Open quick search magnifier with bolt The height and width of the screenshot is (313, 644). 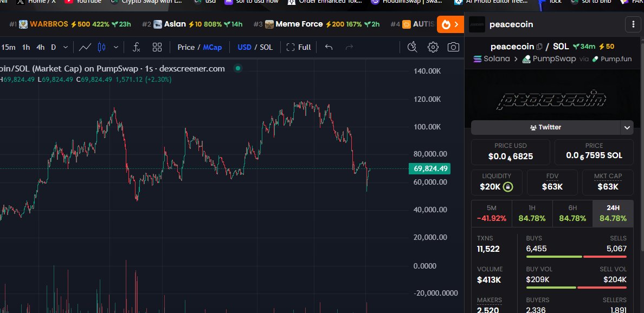pyautogui.click(x=412, y=47)
